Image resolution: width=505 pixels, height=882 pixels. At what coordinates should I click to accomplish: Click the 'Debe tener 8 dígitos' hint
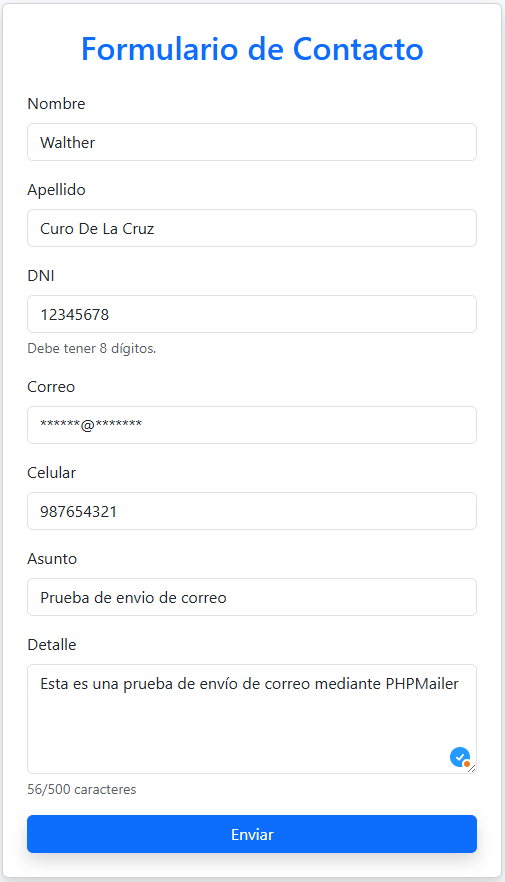click(x=92, y=348)
